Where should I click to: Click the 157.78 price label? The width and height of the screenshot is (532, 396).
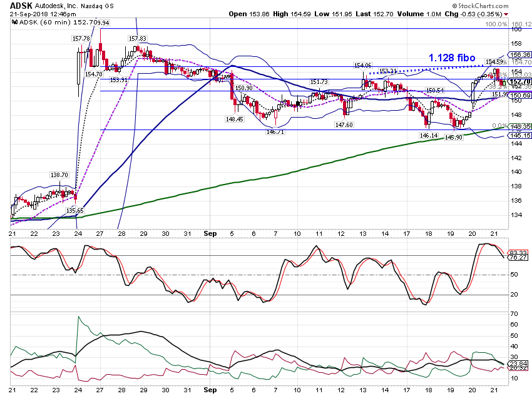click(x=81, y=39)
